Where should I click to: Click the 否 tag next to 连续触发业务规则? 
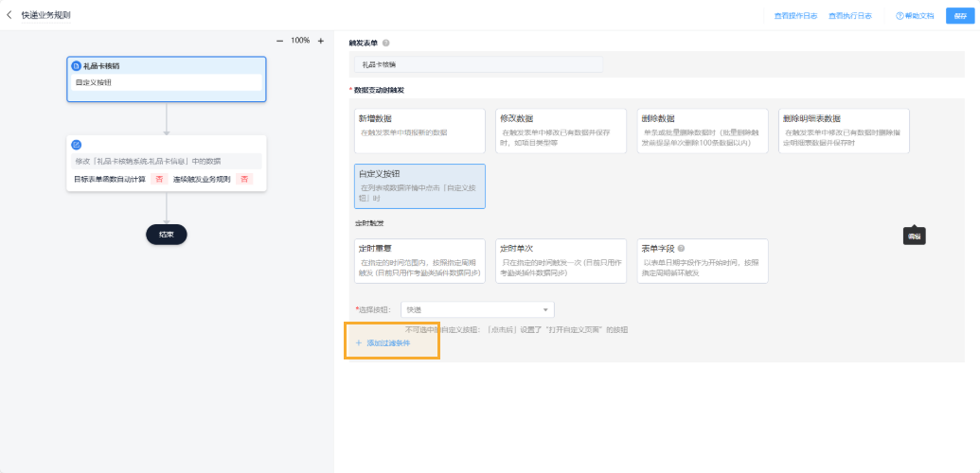(244, 180)
